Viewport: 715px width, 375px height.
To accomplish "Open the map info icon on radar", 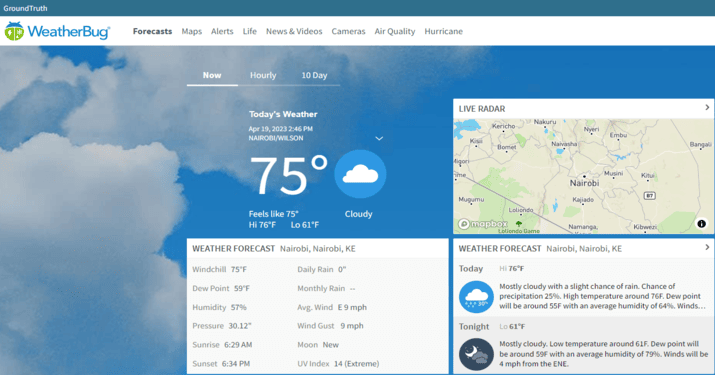I will (x=701, y=224).
